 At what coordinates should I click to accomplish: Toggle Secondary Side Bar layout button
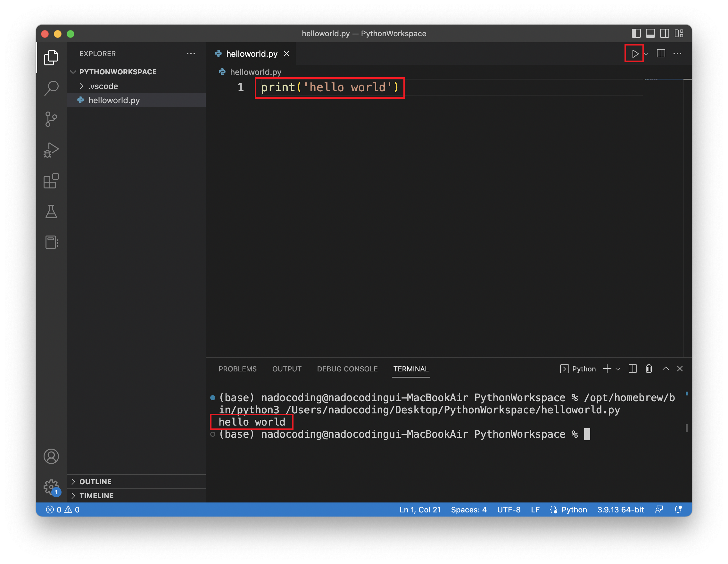pos(664,34)
